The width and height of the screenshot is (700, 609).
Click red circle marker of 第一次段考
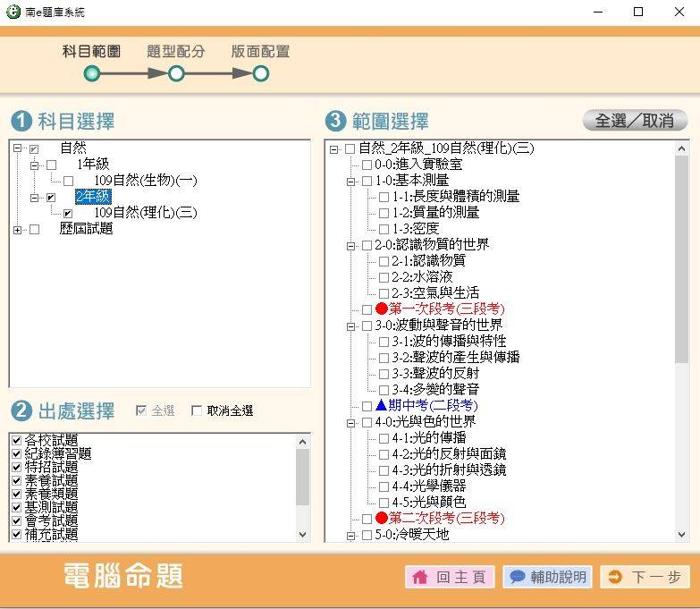pos(381,309)
